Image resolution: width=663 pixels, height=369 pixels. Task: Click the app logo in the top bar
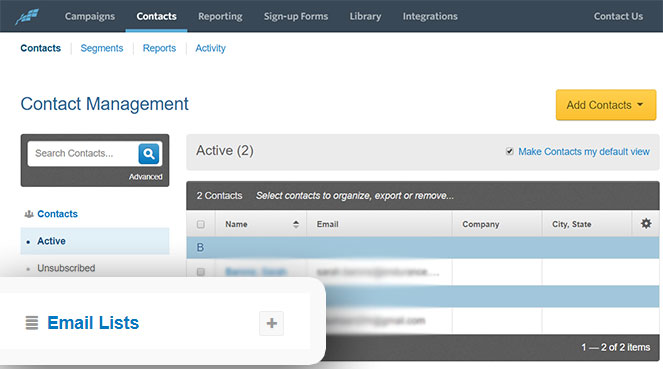27,16
